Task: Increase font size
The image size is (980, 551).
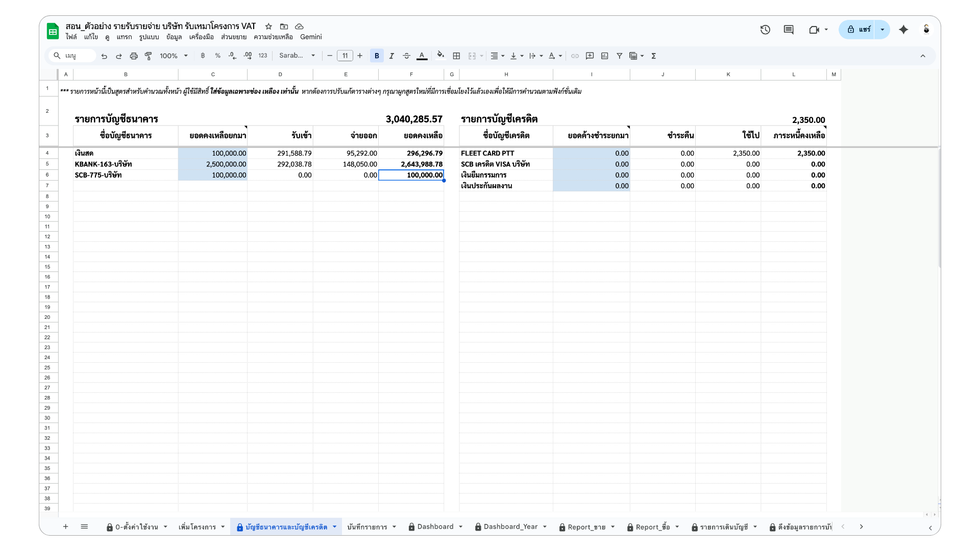Action: [360, 56]
